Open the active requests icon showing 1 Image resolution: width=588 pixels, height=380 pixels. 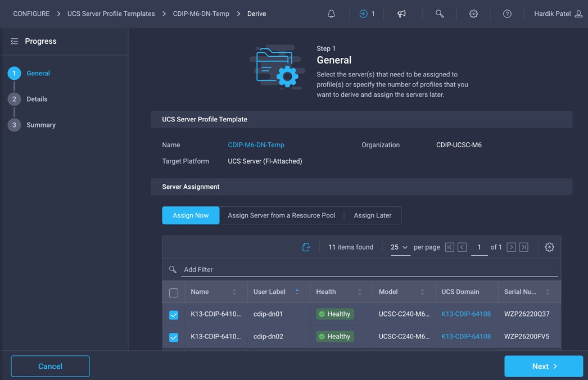pyautogui.click(x=367, y=14)
